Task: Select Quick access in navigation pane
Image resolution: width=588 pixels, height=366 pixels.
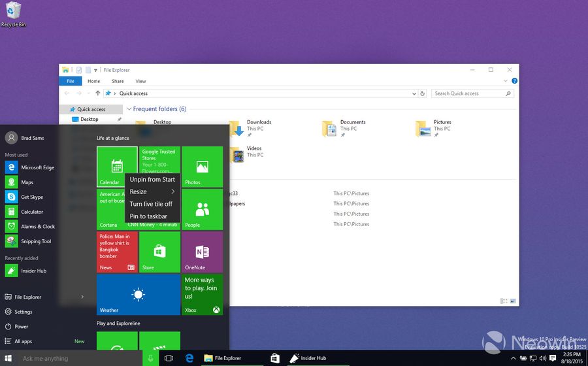Action: click(x=91, y=110)
